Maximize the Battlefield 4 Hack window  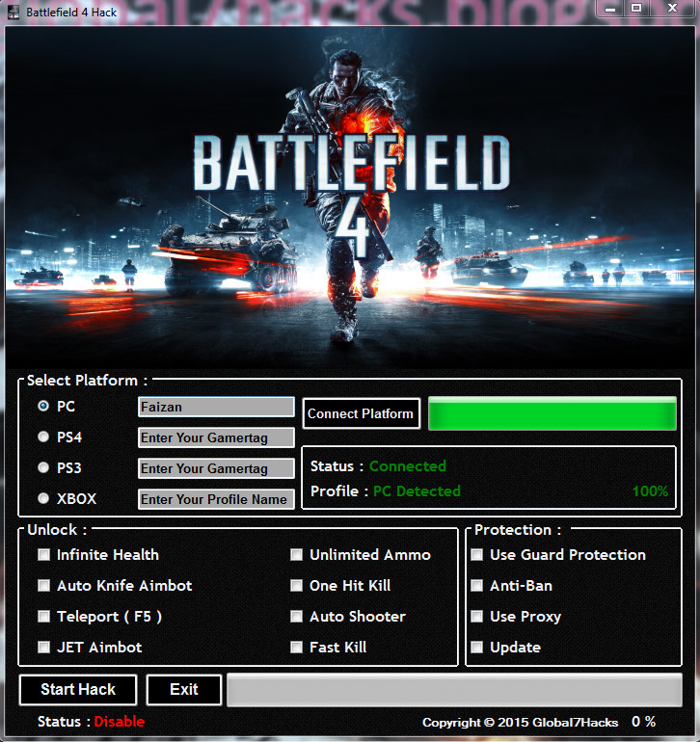point(636,8)
